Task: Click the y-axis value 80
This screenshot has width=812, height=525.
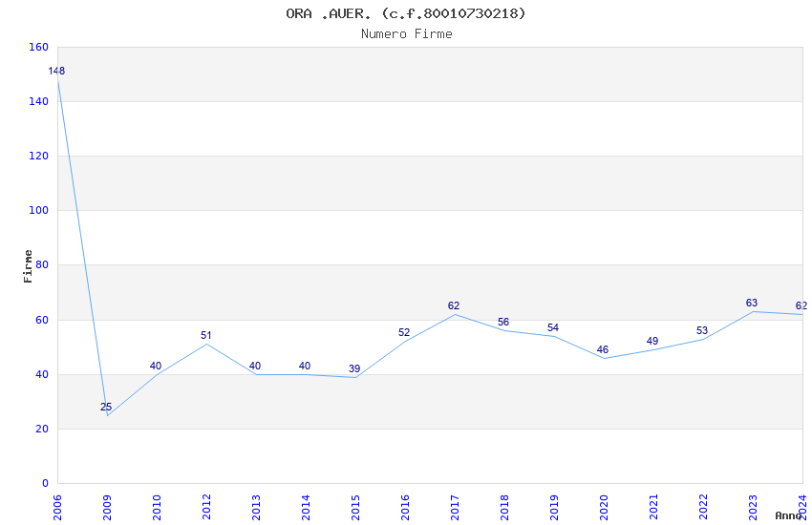Action: (42, 264)
